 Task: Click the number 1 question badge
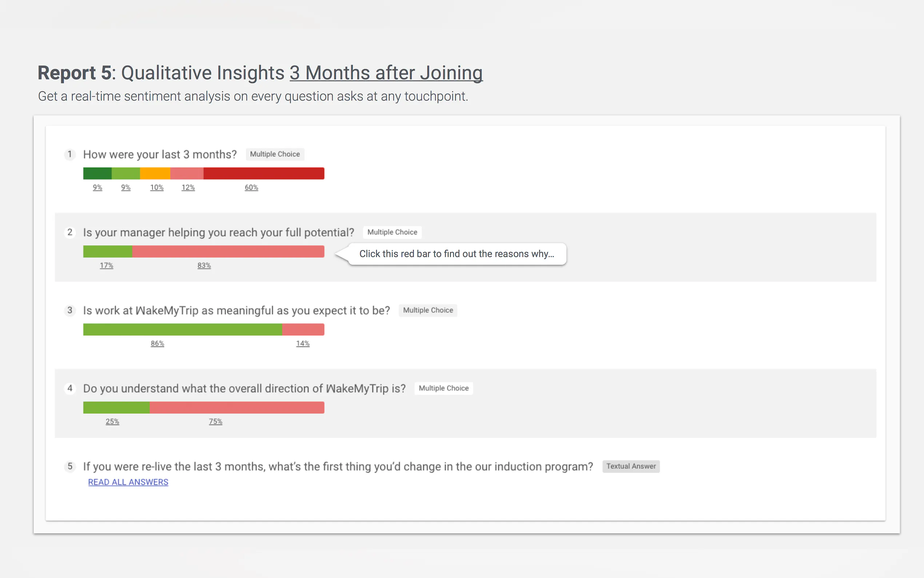69,154
